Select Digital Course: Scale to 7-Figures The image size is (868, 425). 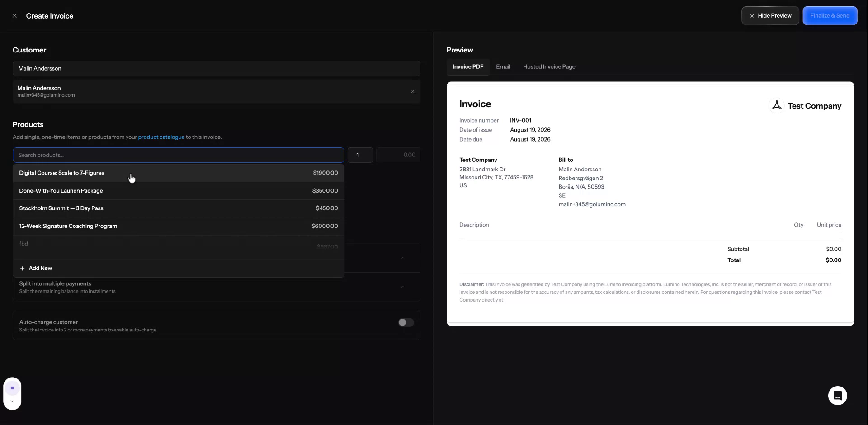coord(178,173)
